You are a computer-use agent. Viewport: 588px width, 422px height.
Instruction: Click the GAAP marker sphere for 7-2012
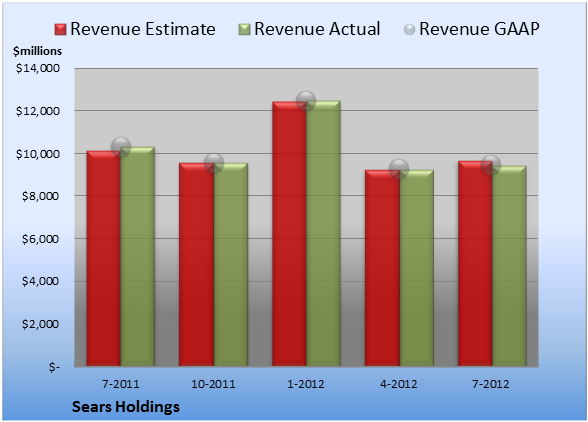pos(491,165)
